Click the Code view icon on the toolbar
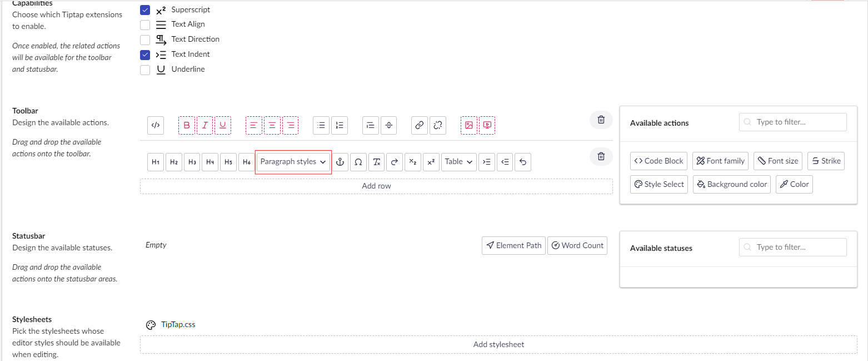 pyautogui.click(x=156, y=125)
